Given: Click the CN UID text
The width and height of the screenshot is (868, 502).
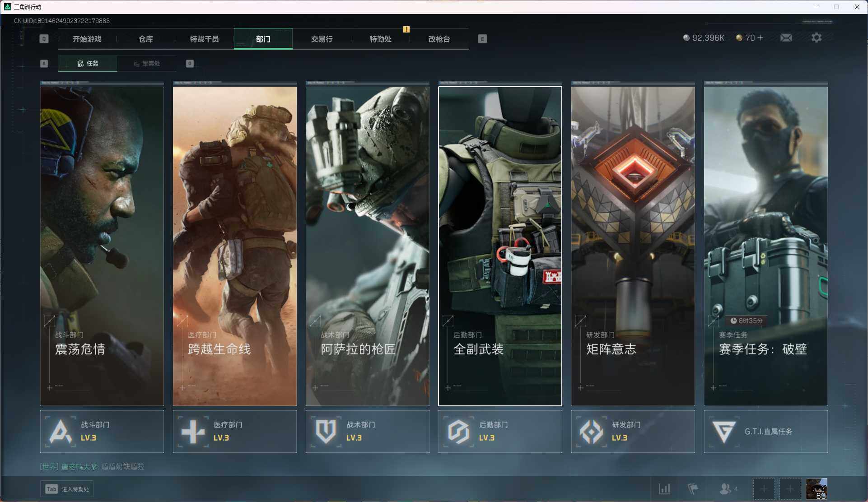Looking at the screenshot, I should coord(62,21).
